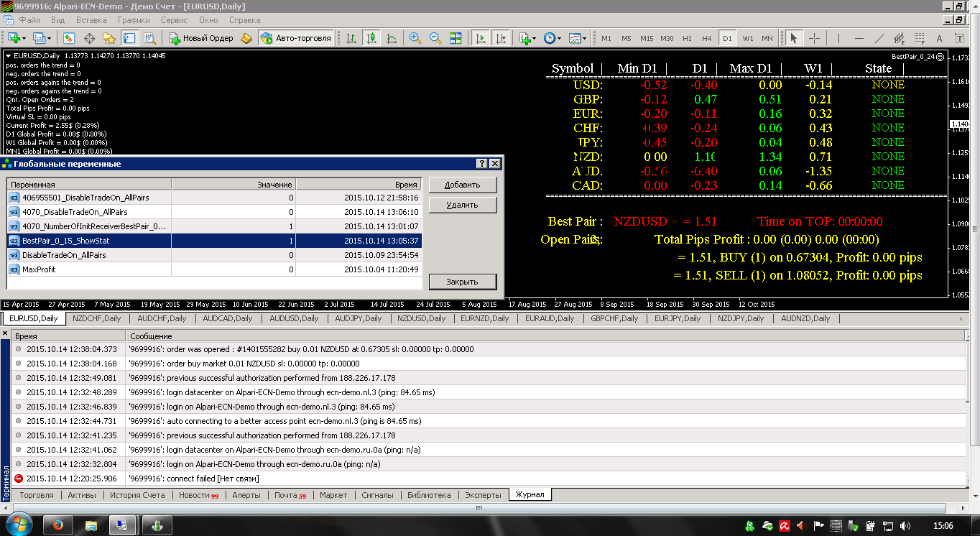
Task: Expand the new chart dropdown arrow
Action: pyautogui.click(x=24, y=38)
